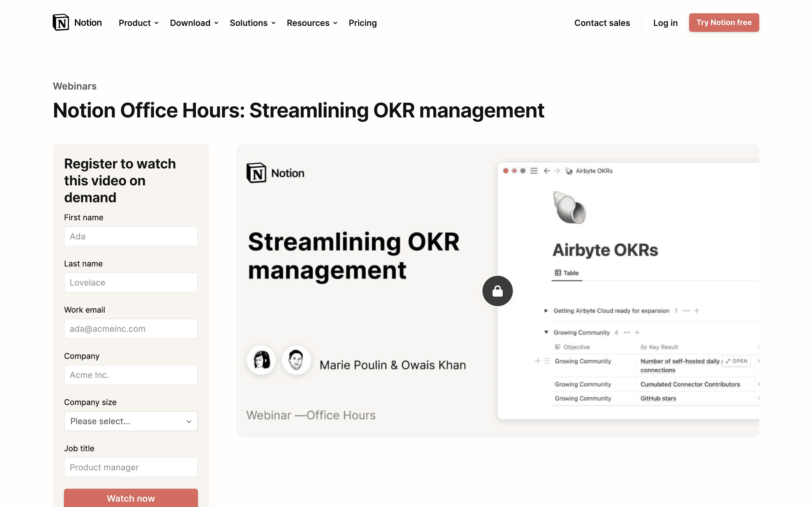Screen dimensions: 812x507
Task: Open the Company size dropdown
Action: point(131,421)
